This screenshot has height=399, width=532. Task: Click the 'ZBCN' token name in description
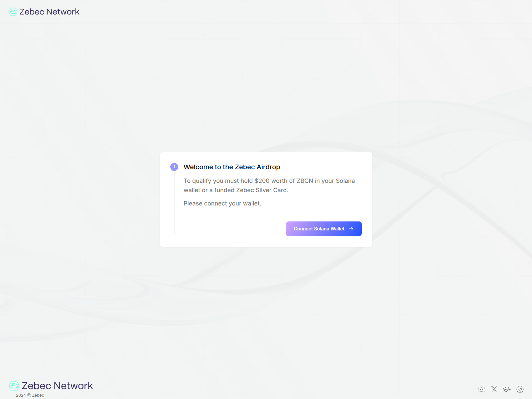click(x=305, y=181)
